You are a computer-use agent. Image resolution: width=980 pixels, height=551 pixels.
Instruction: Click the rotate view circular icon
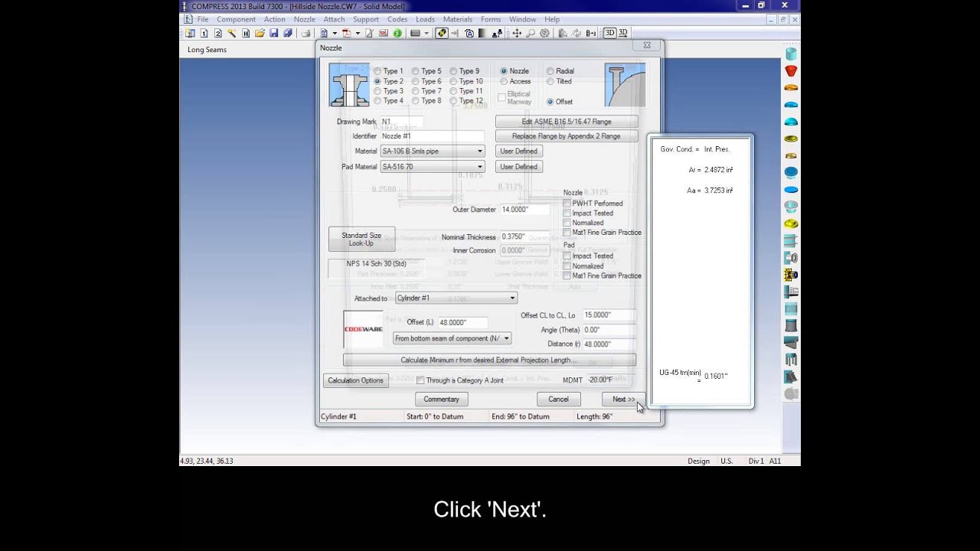[x=544, y=33]
